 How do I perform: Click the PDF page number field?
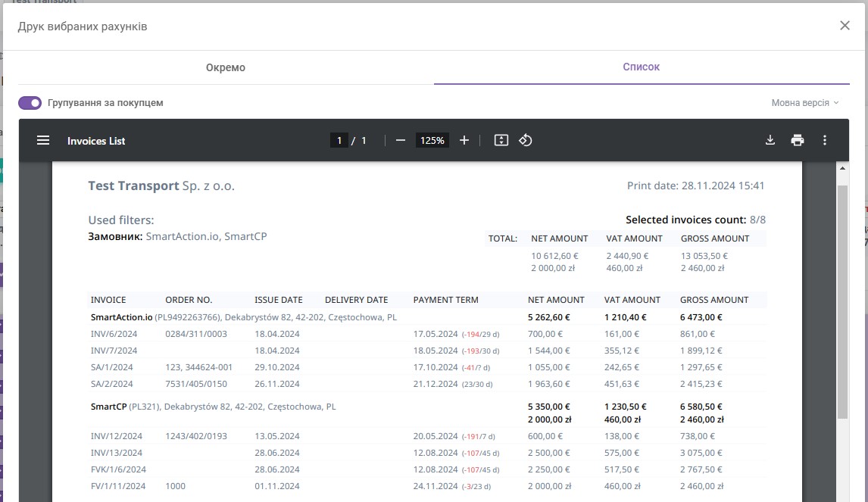[x=339, y=141]
